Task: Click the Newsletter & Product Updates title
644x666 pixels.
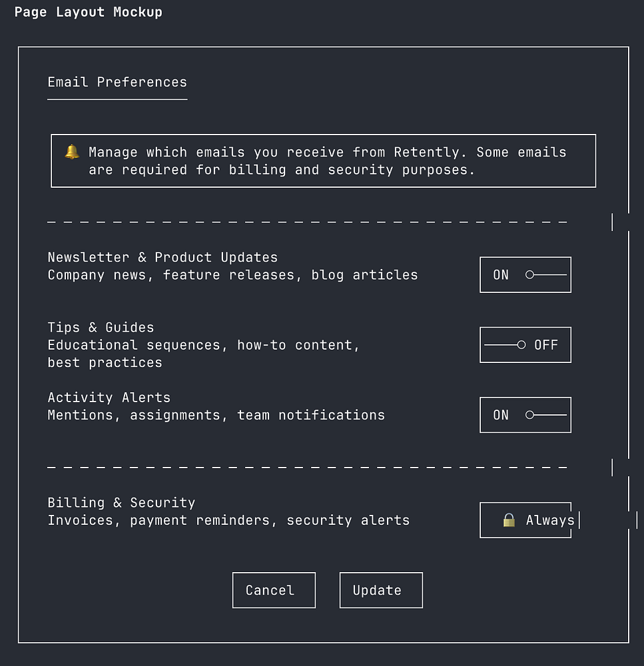Action: click(x=162, y=257)
